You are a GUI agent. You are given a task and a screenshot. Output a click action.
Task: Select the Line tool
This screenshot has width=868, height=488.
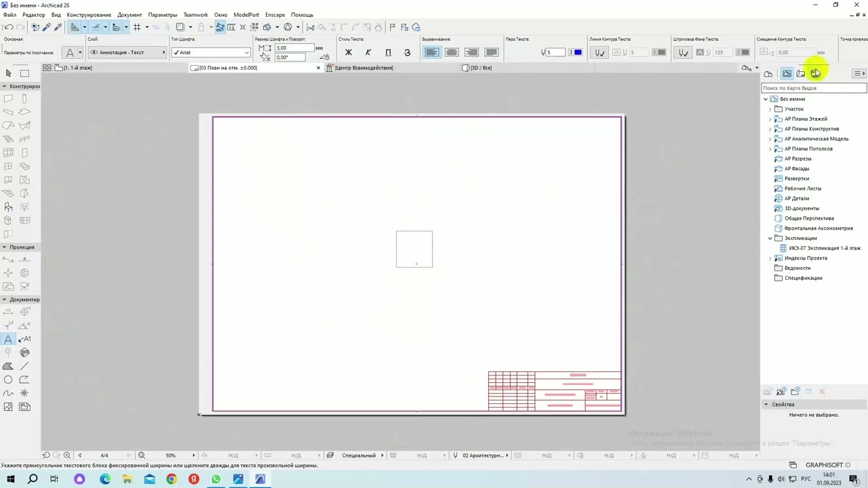[x=24, y=366]
